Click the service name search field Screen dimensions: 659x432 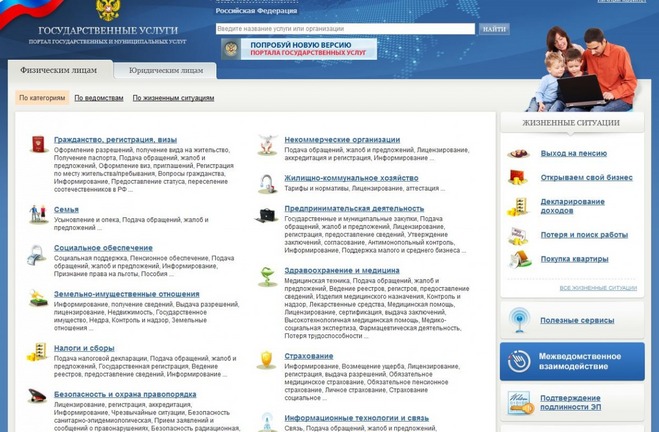click(345, 29)
